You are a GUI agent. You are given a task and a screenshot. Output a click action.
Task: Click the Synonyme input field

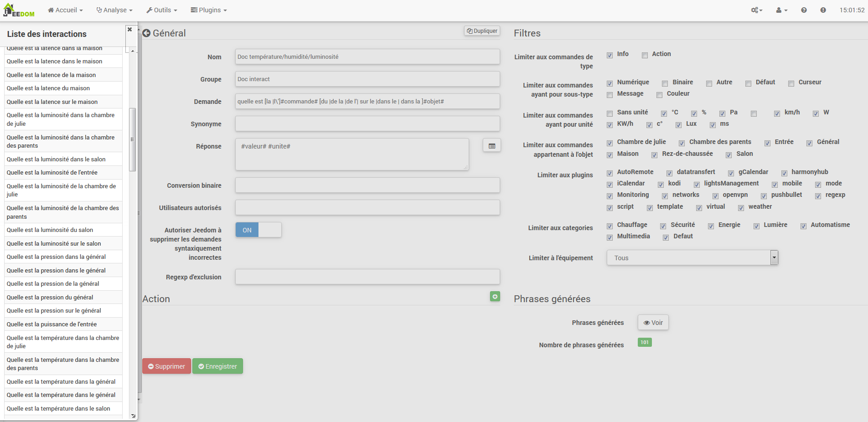[x=367, y=124]
